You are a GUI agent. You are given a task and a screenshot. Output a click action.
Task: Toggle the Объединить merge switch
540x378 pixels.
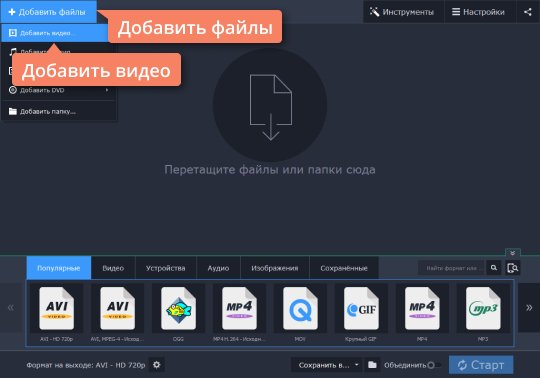pos(434,365)
